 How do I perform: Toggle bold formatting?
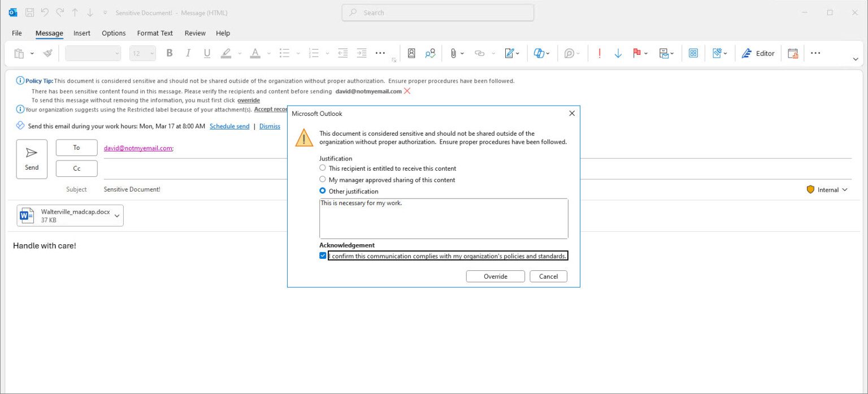169,53
